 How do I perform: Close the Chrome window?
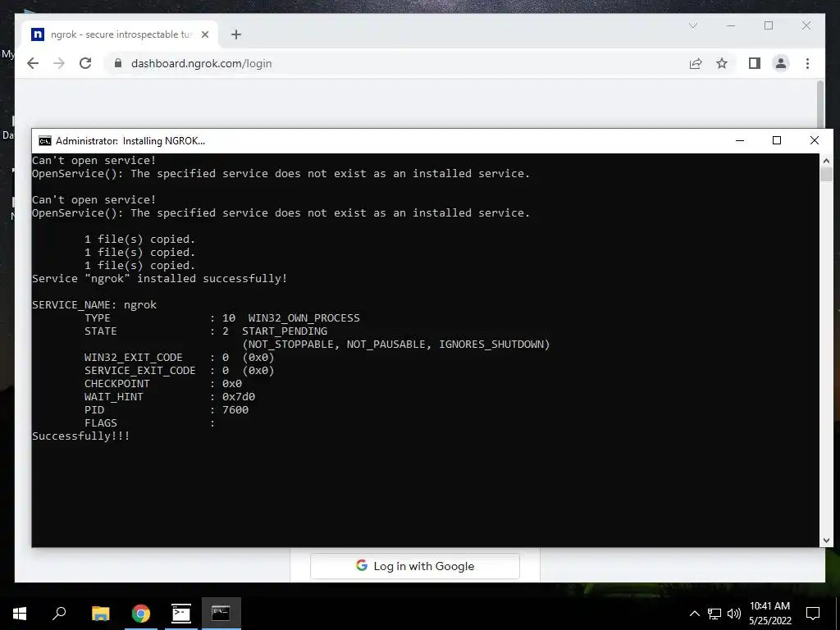tap(806, 25)
